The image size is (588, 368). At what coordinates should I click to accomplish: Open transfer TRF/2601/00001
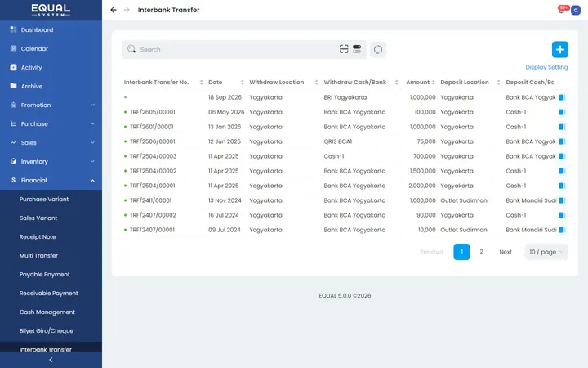pyautogui.click(x=152, y=127)
